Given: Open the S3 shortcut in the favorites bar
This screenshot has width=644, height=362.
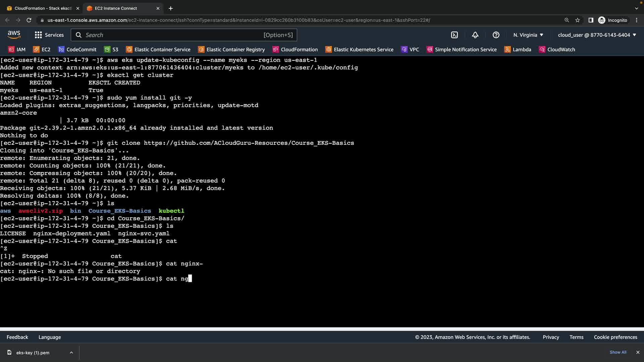Looking at the screenshot, I should [111, 50].
